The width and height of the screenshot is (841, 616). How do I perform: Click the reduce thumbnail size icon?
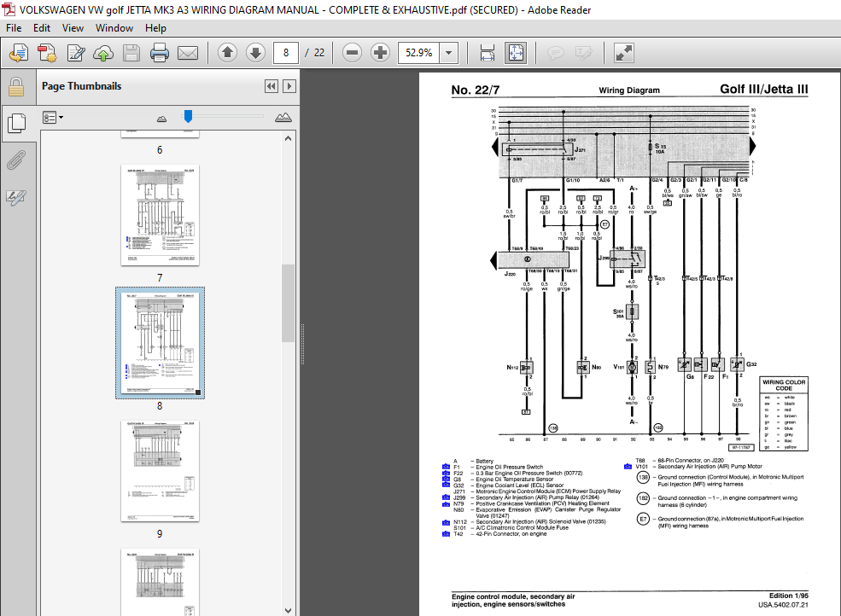pos(161,119)
